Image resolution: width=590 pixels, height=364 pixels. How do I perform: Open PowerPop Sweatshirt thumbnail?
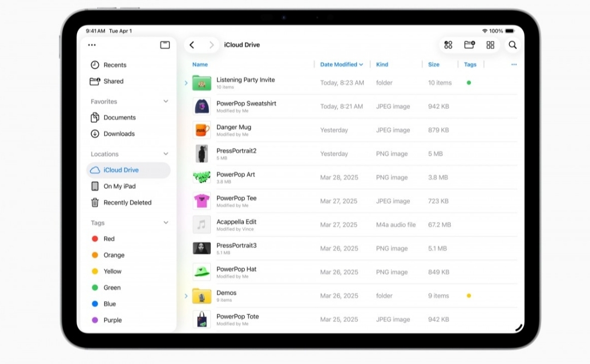click(202, 106)
